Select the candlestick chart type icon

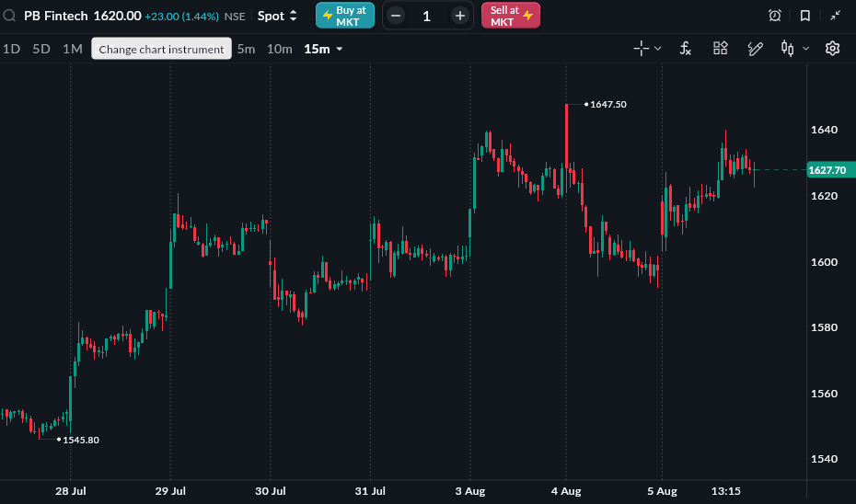click(x=787, y=49)
